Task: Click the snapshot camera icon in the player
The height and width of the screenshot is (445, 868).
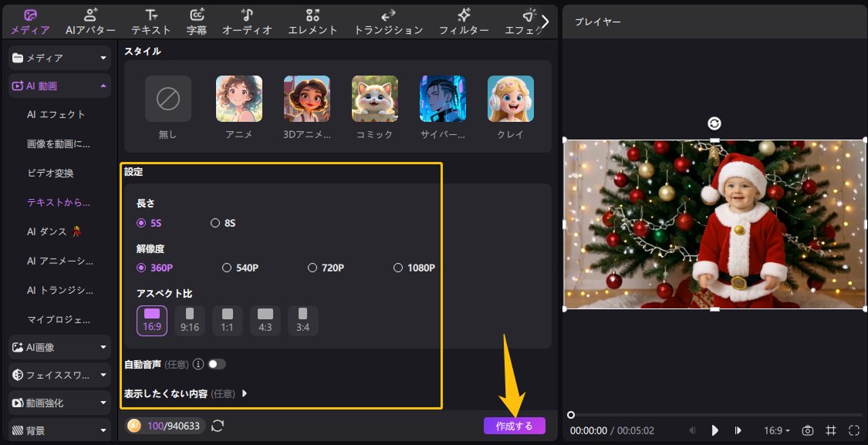Action: [806, 430]
